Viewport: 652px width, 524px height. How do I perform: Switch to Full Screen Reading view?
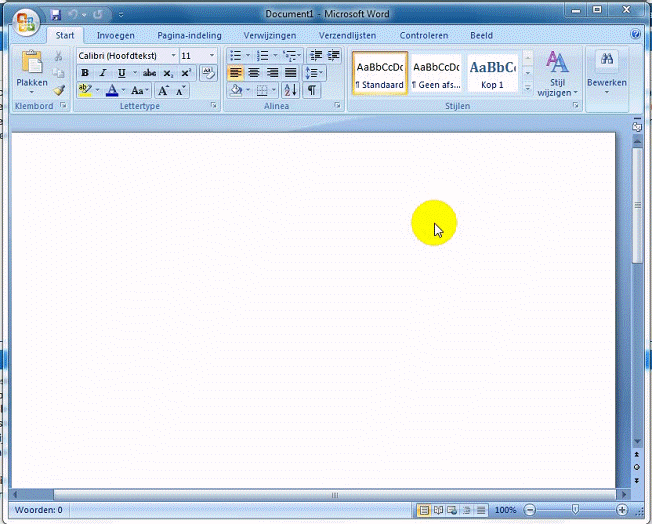point(438,510)
